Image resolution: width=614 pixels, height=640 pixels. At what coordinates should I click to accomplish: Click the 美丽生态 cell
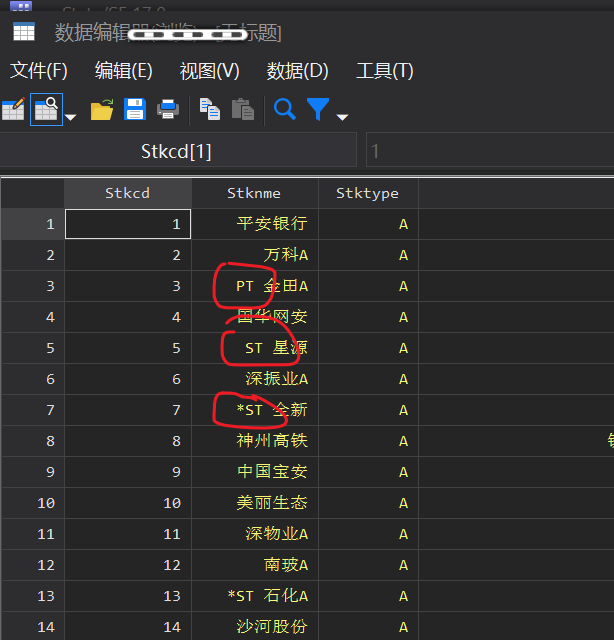pos(255,503)
